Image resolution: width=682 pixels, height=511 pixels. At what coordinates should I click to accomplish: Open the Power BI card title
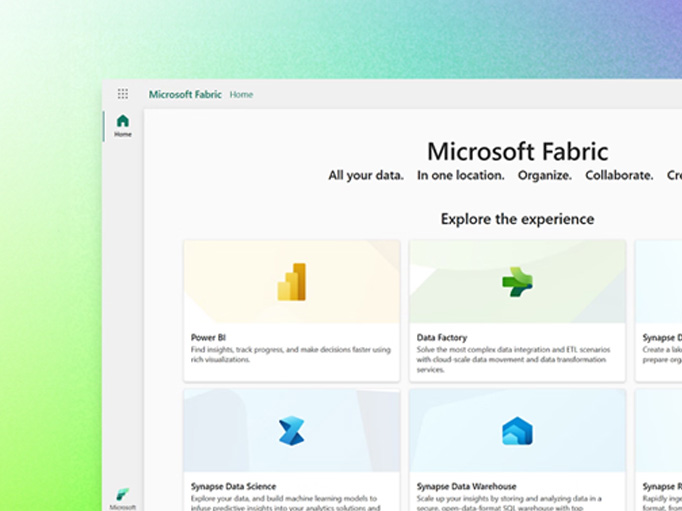tap(208, 337)
